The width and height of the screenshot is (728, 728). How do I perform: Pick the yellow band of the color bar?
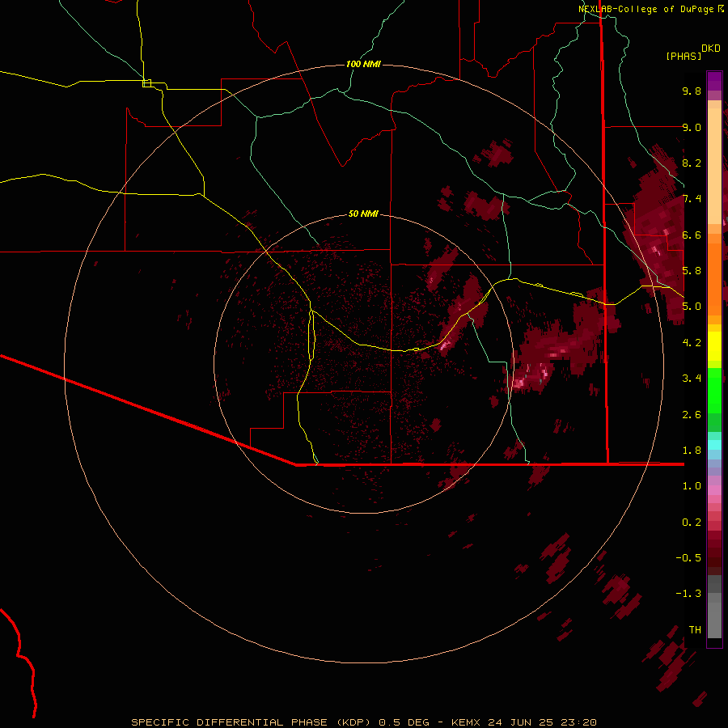tap(714, 346)
